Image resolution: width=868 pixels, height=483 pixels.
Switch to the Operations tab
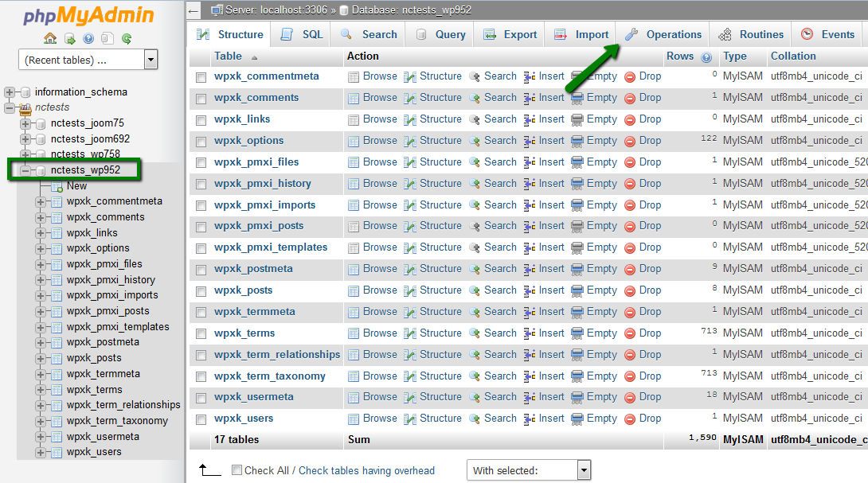tap(663, 34)
